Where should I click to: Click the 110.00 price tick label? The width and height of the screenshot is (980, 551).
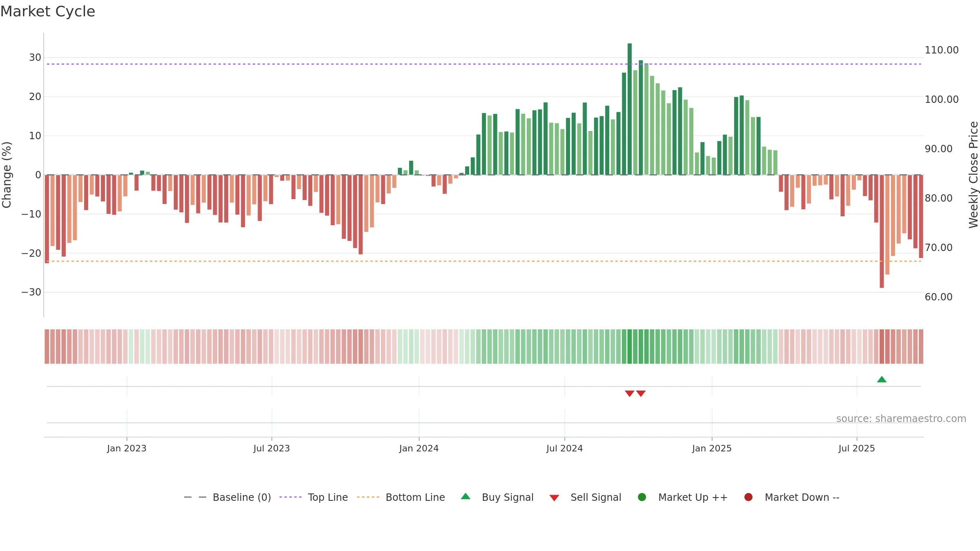click(x=942, y=50)
